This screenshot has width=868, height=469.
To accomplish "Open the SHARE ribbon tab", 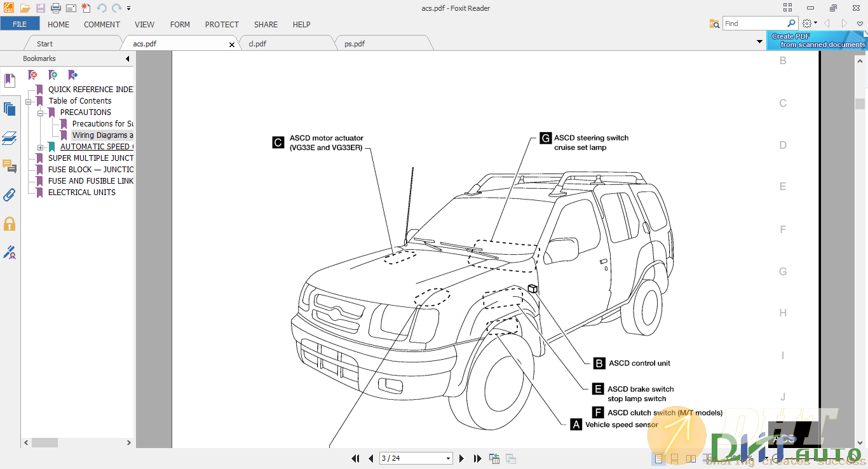I will pos(266,24).
